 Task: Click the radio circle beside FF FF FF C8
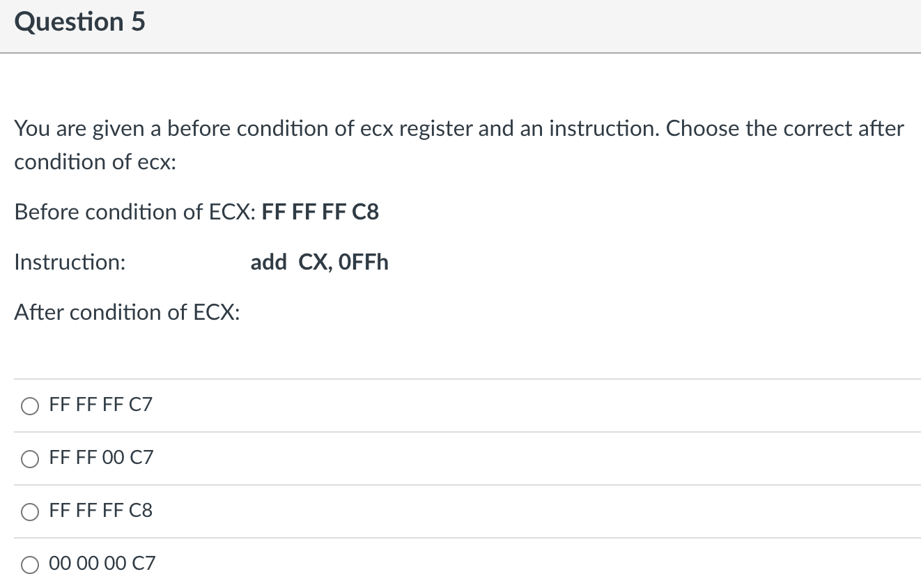pos(29,511)
